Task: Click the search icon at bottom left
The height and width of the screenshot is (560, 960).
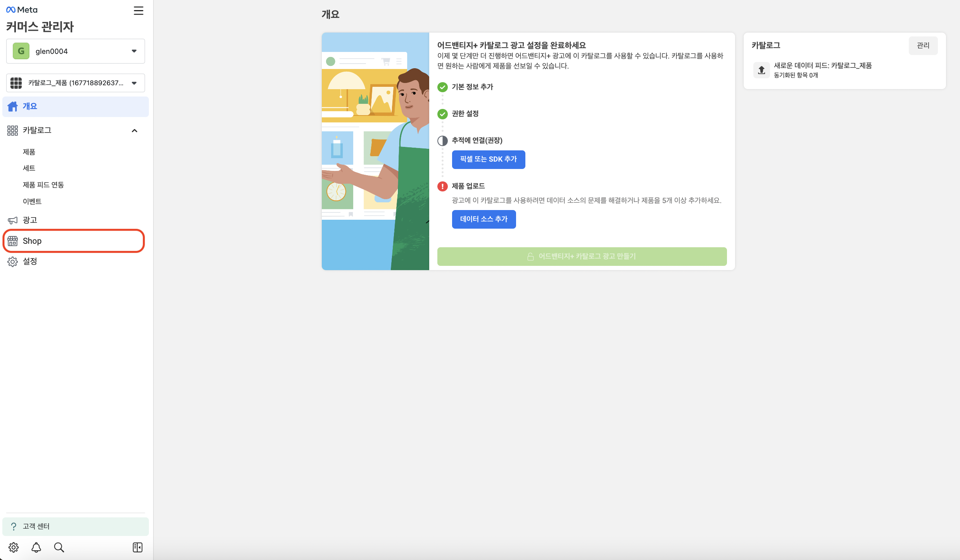Action: coord(59,547)
